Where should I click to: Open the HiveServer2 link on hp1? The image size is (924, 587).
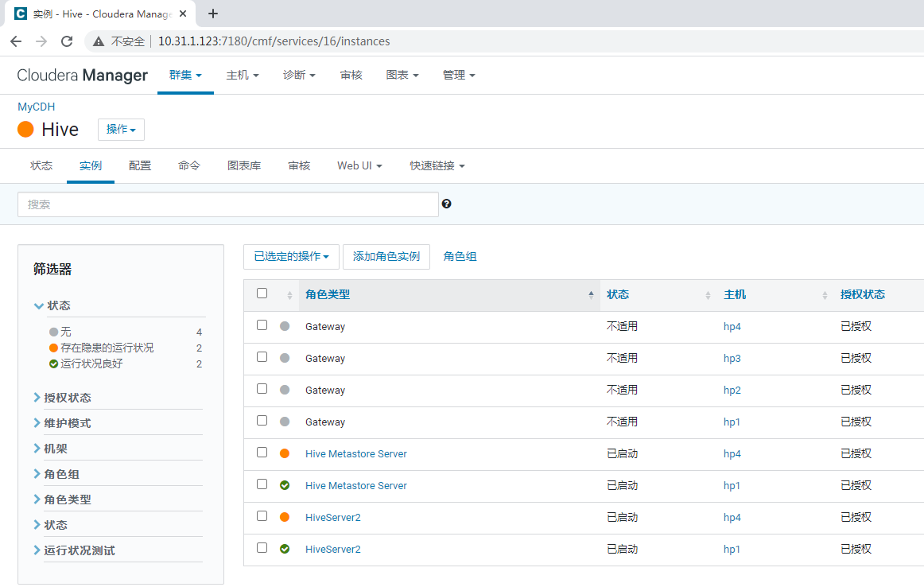click(333, 550)
